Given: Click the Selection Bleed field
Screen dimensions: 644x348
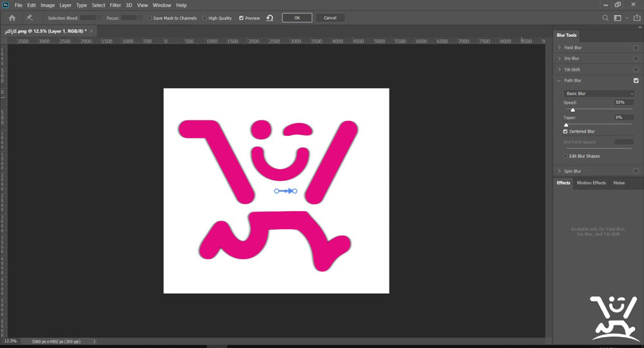Looking at the screenshot, I should point(88,18).
